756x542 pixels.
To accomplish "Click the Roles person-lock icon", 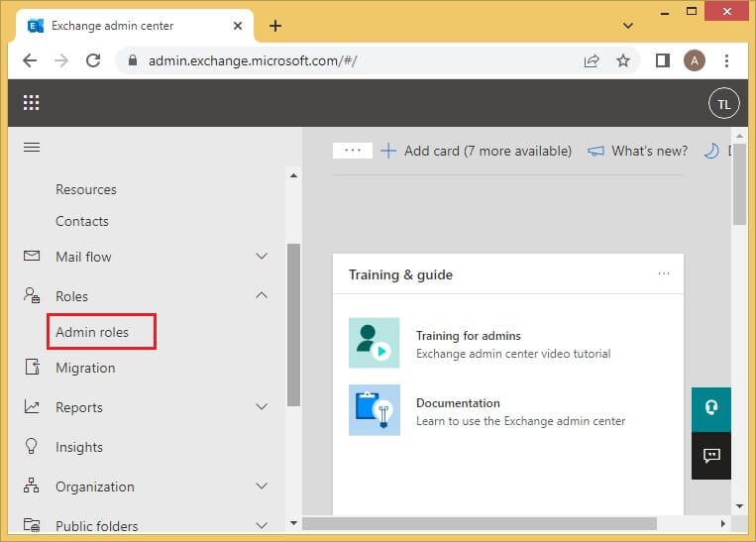I will pos(32,295).
